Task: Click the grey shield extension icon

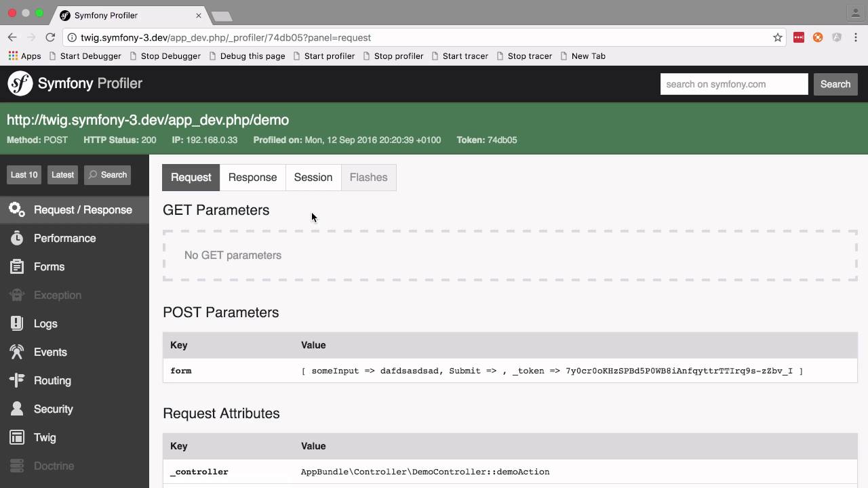Action: 837,37
